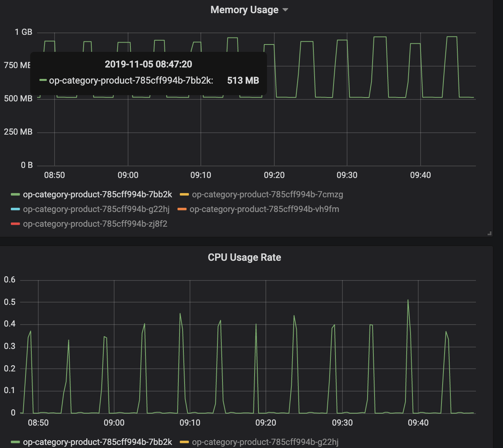Screen dimensions: 503x448
Task: Click the 09:30 time label on Memory Usage axis
Action: tap(347, 175)
